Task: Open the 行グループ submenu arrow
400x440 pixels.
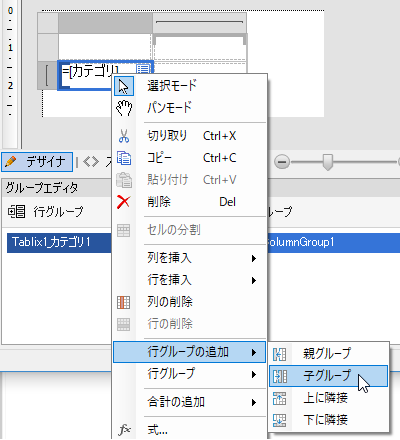Action: click(254, 374)
